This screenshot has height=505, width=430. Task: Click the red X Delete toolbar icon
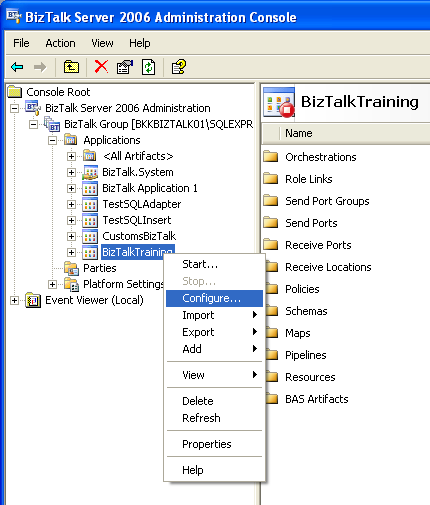click(101, 67)
